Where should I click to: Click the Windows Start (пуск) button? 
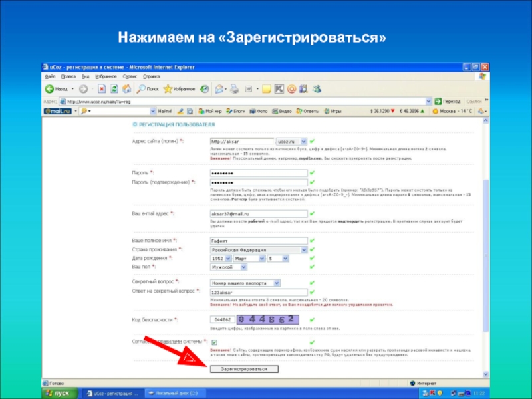(60, 393)
